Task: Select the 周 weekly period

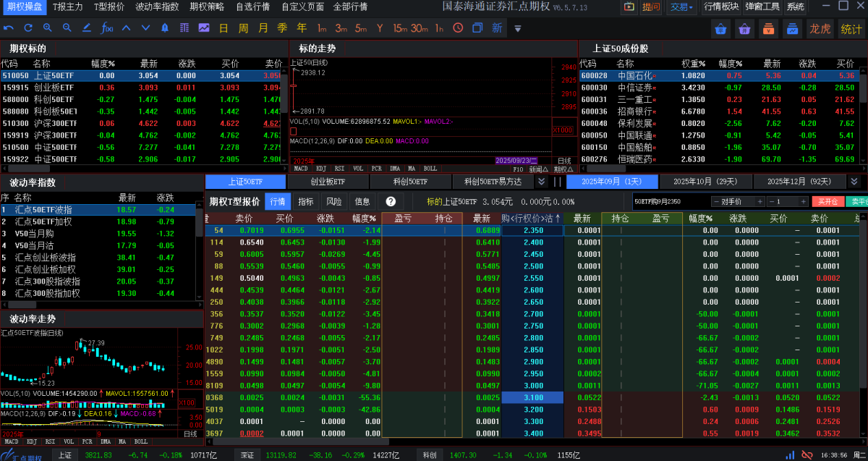Action: [243, 28]
